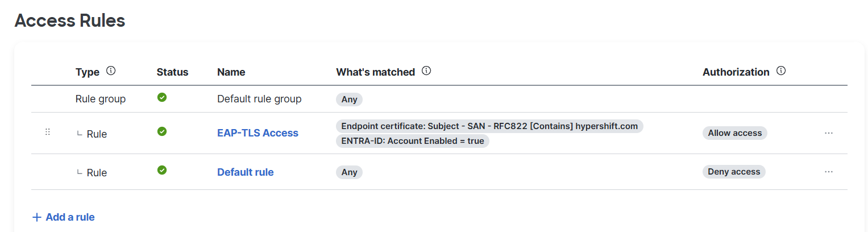Click the Status column header
The image size is (868, 232).
point(172,72)
